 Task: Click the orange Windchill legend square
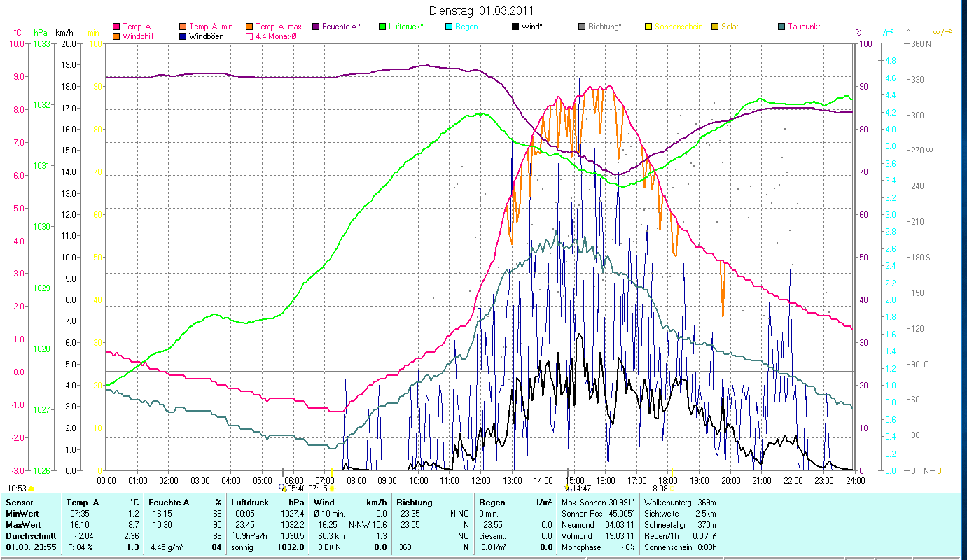[116, 36]
